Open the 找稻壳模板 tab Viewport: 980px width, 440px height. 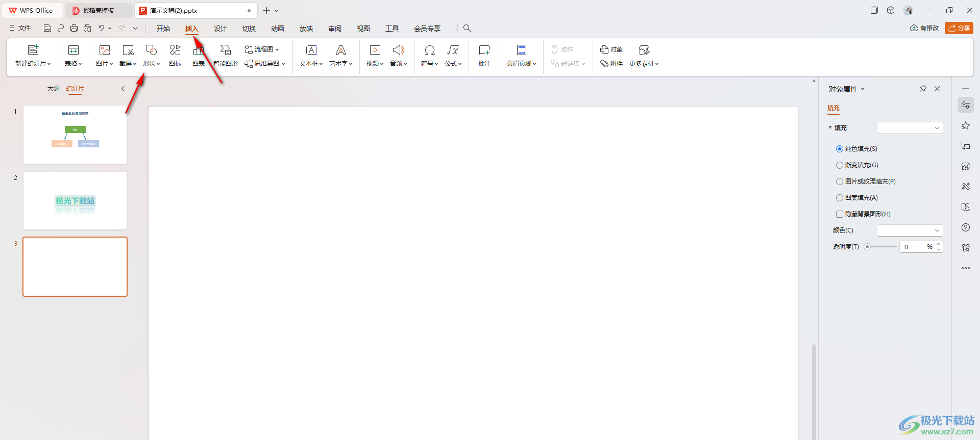[98, 11]
